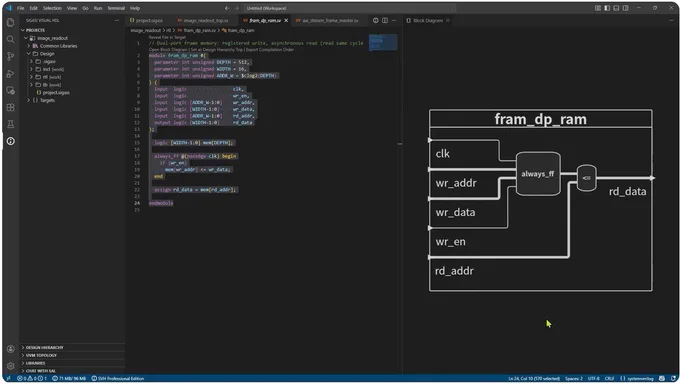This screenshot has width=680, height=384.
Task: Expand Common Libraries tree node
Action: click(x=29, y=46)
